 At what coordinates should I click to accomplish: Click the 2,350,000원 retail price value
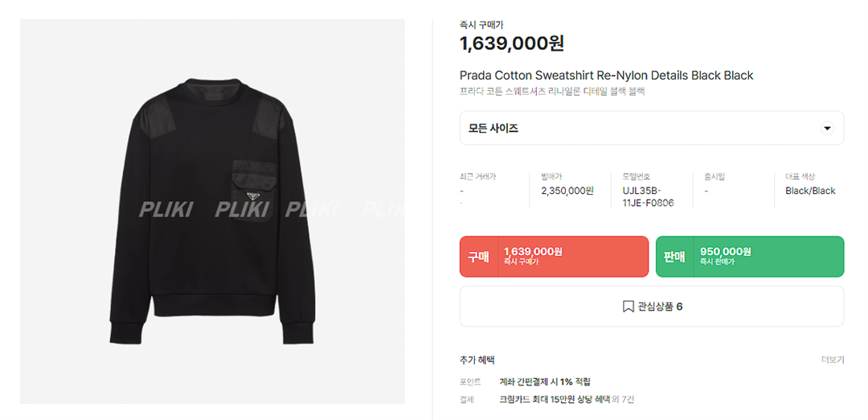pos(567,191)
